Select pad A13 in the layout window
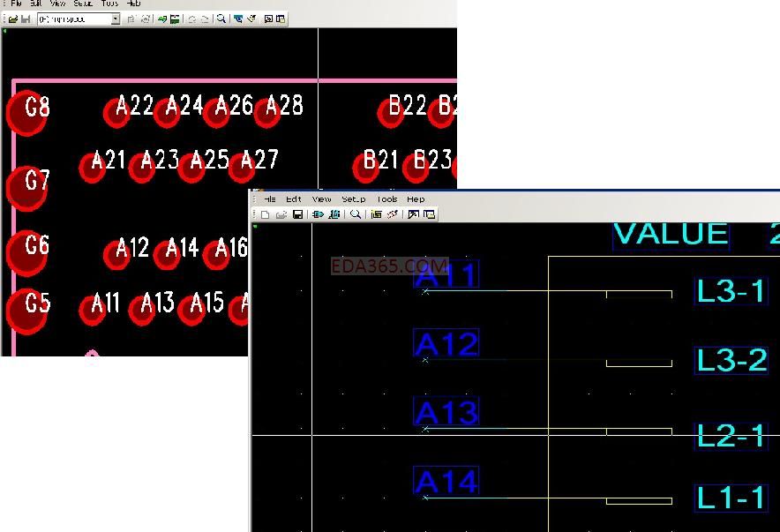This screenshot has height=532, width=780. pos(142,311)
